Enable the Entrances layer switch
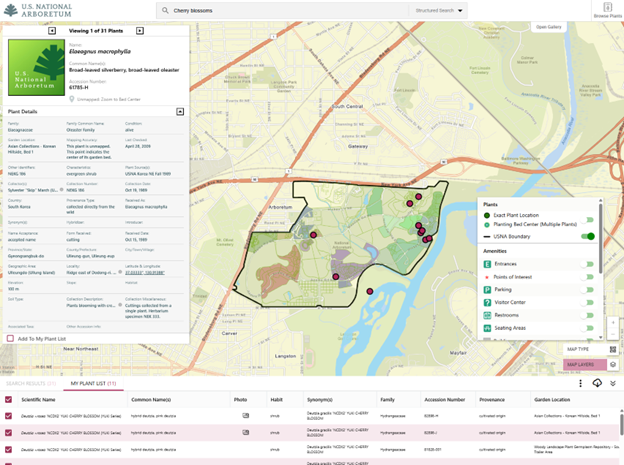Screen dimensions: 624x465 [x=588, y=264]
